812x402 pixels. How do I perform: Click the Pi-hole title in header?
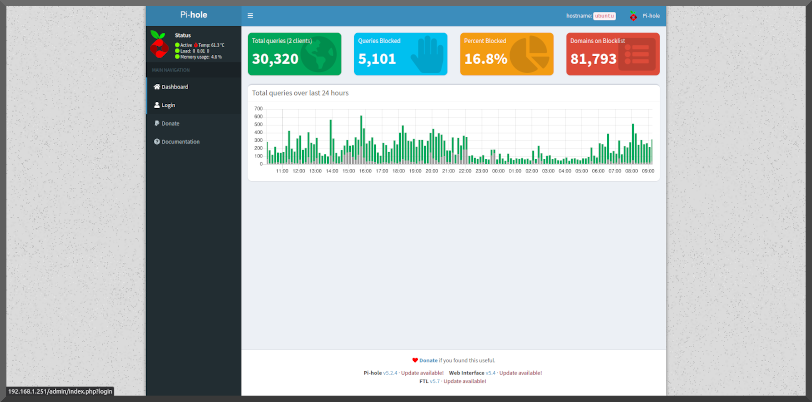pyautogui.click(x=193, y=16)
